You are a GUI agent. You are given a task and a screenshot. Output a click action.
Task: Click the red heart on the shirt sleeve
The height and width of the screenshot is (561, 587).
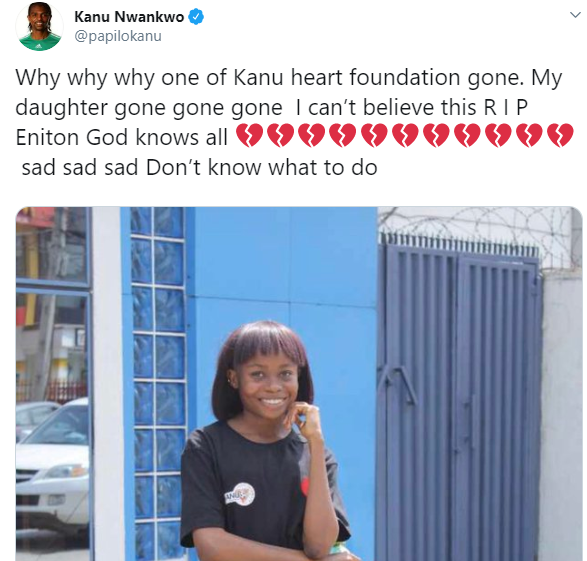tap(305, 487)
